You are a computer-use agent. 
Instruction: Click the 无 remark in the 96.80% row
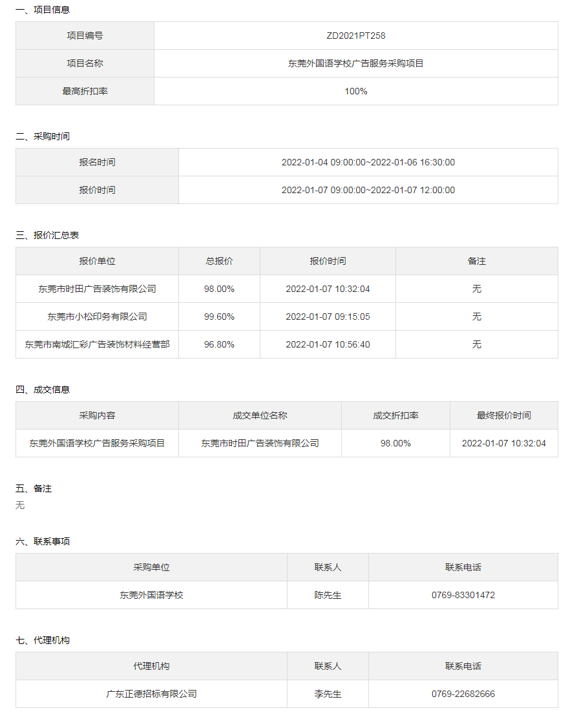click(x=477, y=344)
